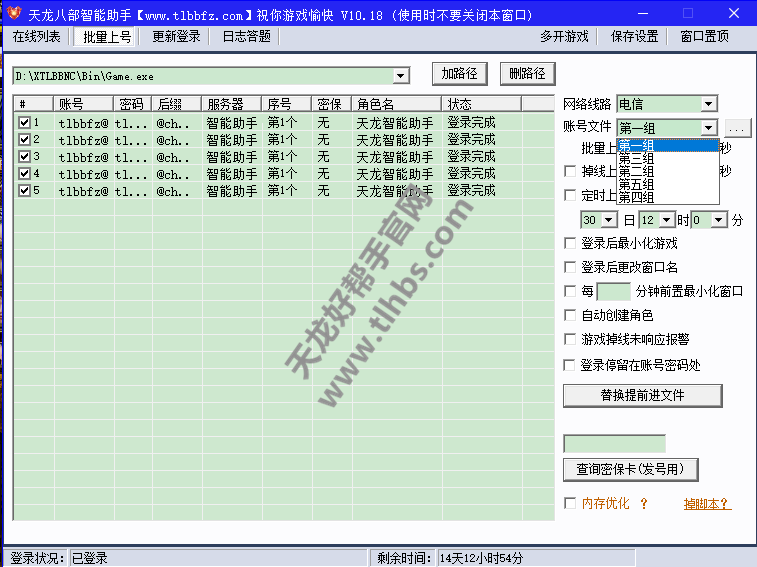The image size is (757, 567).
Task: Open the 更新登录 tab
Action: pyautogui.click(x=176, y=37)
